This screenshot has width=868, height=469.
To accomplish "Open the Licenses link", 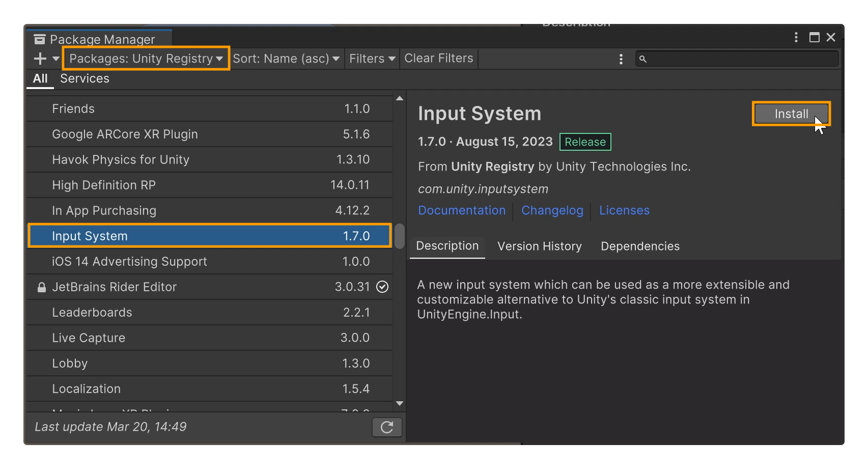I will [x=624, y=210].
